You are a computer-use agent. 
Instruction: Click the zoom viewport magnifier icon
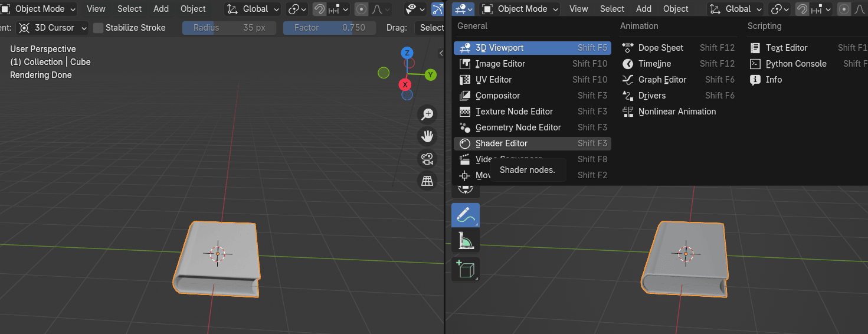[x=427, y=114]
